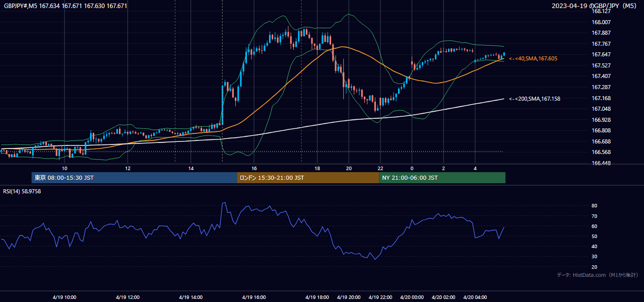The image size is (644, 302).
Task: Click hour 22 on the price chart time axis
Action: coord(380,168)
